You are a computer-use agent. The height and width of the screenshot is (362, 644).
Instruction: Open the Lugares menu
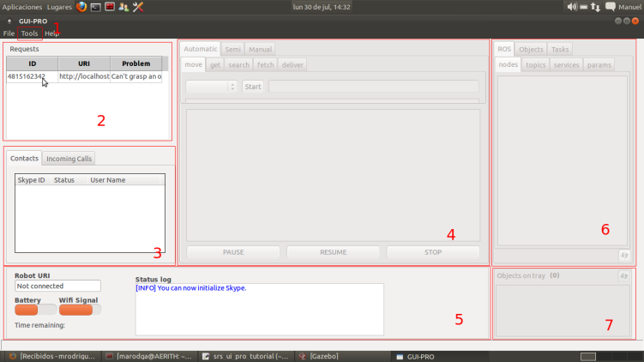pos(58,6)
